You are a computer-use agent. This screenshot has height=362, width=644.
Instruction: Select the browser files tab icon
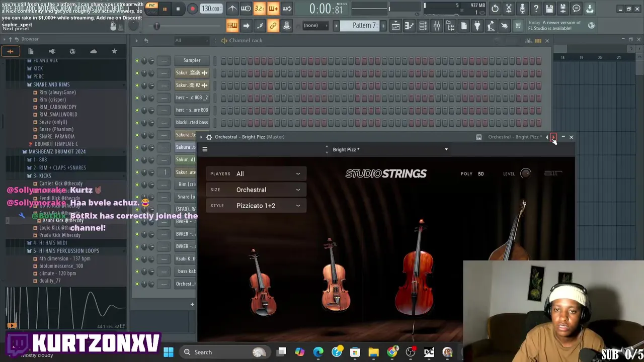click(x=31, y=51)
